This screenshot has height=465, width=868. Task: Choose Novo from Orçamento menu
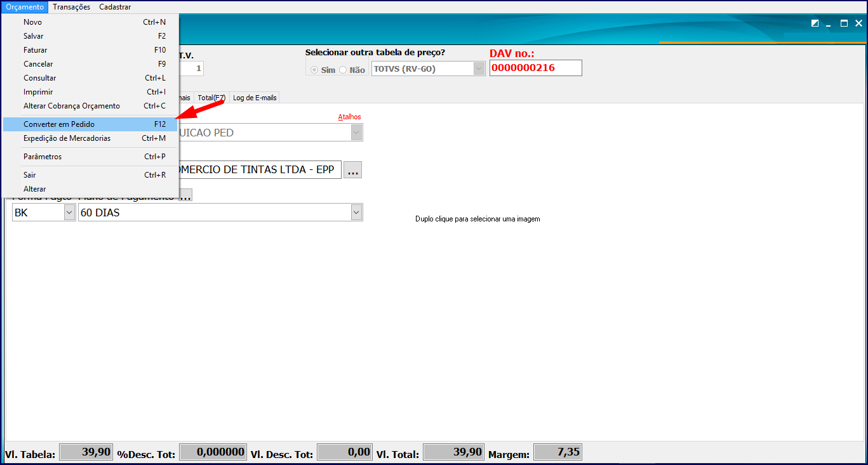pos(90,22)
